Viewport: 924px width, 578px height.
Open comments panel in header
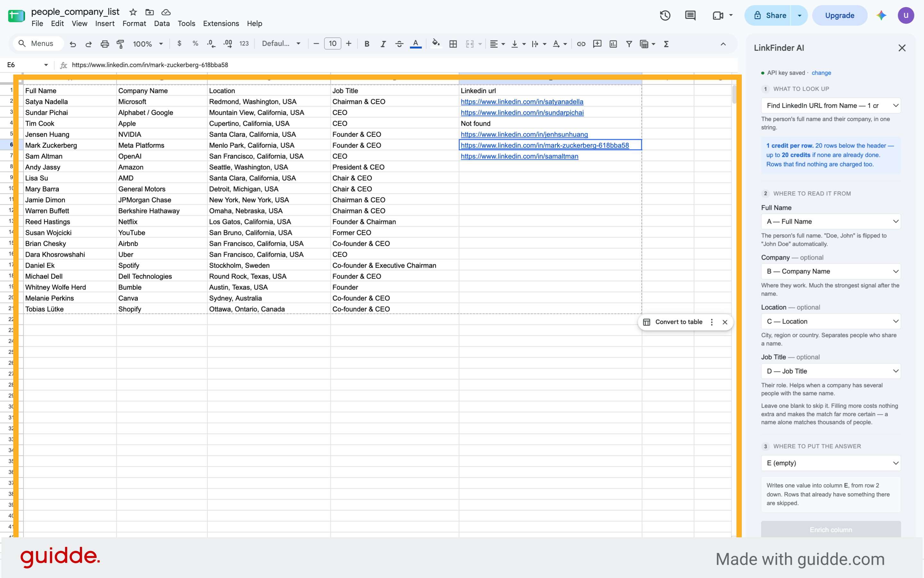690,16
